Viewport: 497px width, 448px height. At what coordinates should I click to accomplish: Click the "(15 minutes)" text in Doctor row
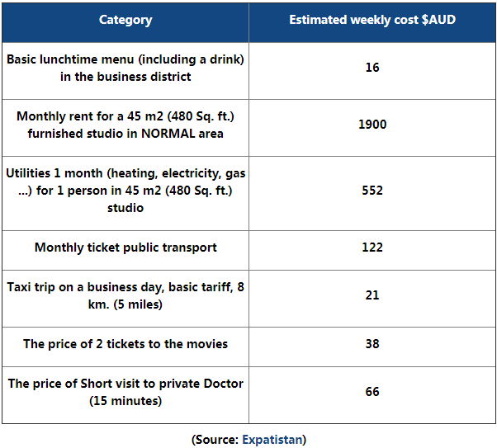125,401
